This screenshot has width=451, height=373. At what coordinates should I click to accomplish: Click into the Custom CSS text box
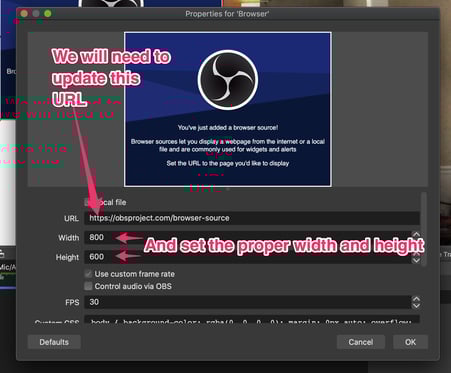(x=252, y=319)
